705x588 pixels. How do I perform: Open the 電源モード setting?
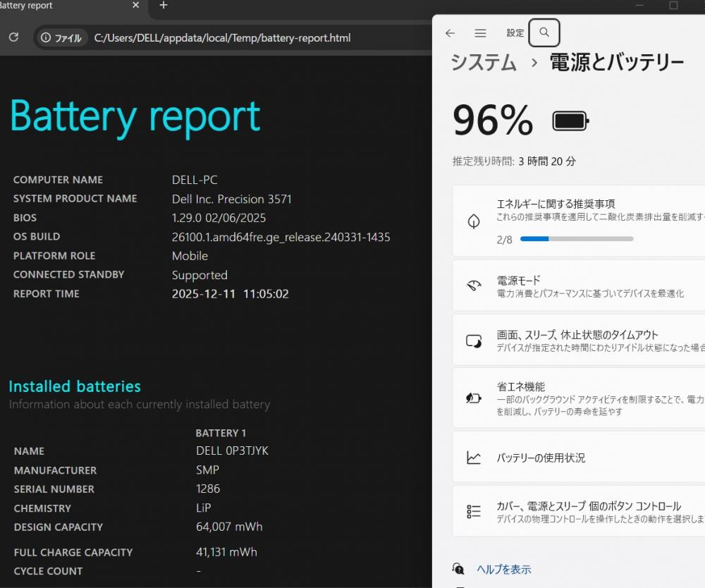tap(579, 286)
